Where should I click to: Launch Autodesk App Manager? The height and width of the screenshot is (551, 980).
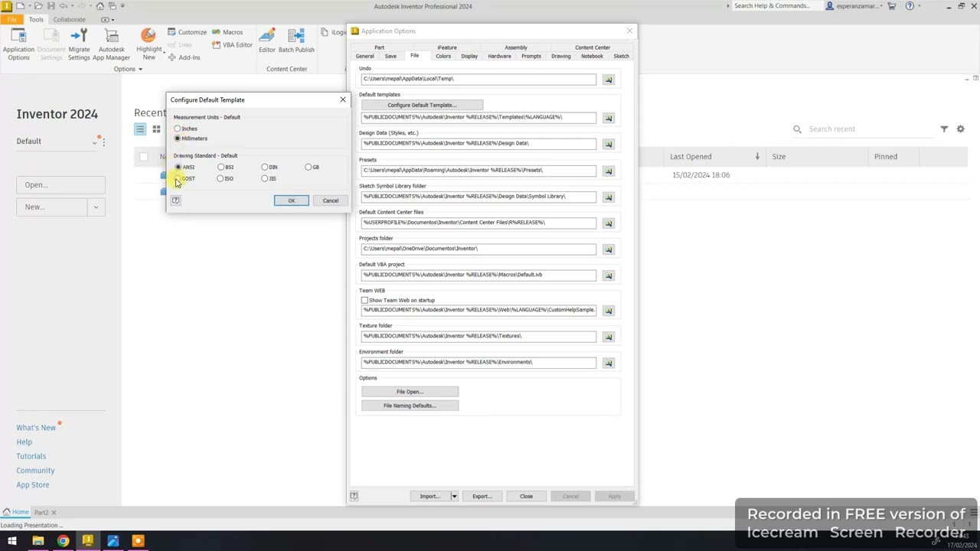111,44
